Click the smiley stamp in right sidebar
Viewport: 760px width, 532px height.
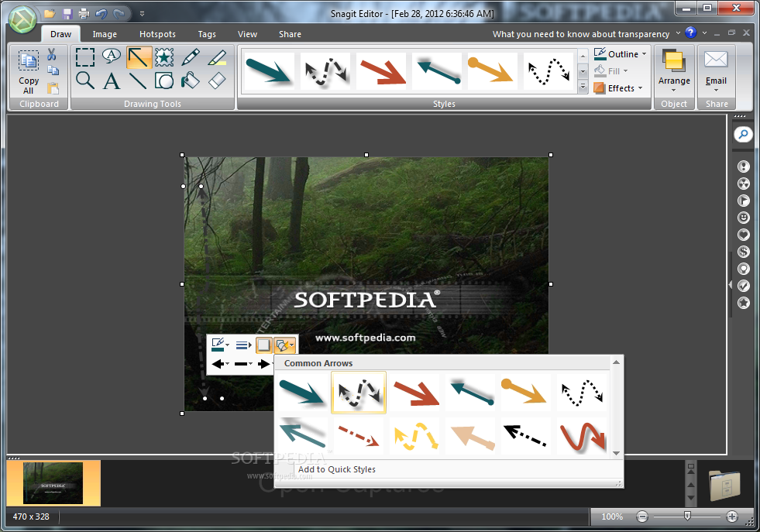tap(743, 218)
